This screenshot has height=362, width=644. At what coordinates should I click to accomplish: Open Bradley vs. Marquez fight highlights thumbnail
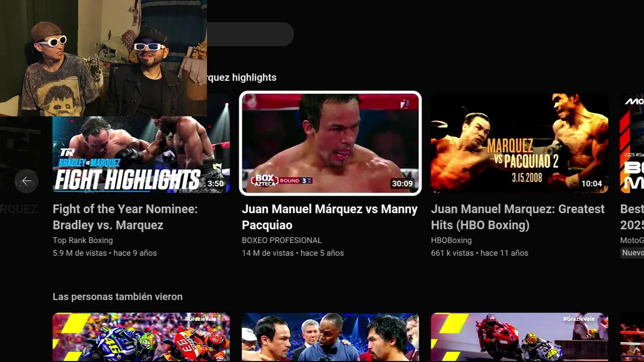(x=141, y=154)
